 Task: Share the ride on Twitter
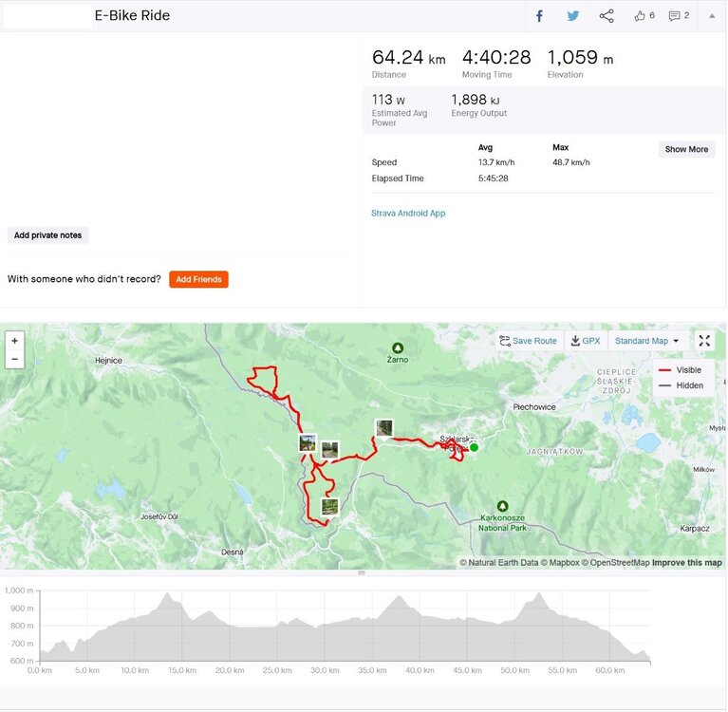click(x=573, y=16)
